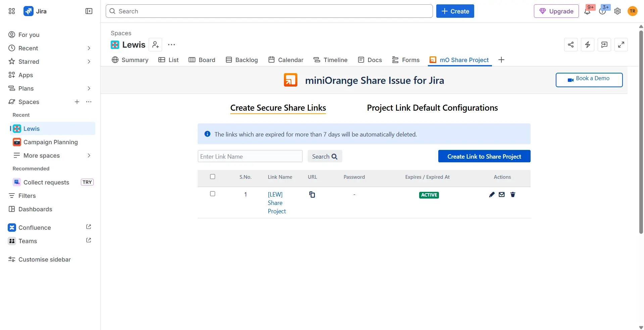Open the settings gear
Image resolution: width=644 pixels, height=330 pixels.
pyautogui.click(x=617, y=11)
